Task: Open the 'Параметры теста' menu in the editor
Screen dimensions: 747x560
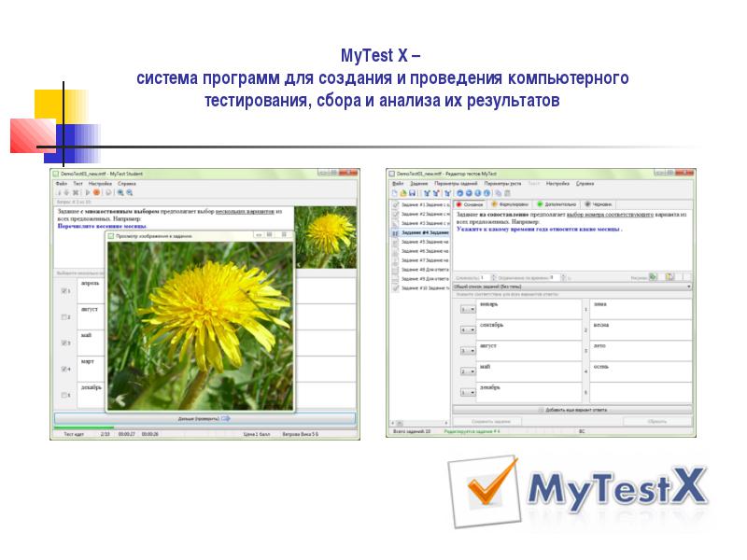Action: tap(502, 183)
